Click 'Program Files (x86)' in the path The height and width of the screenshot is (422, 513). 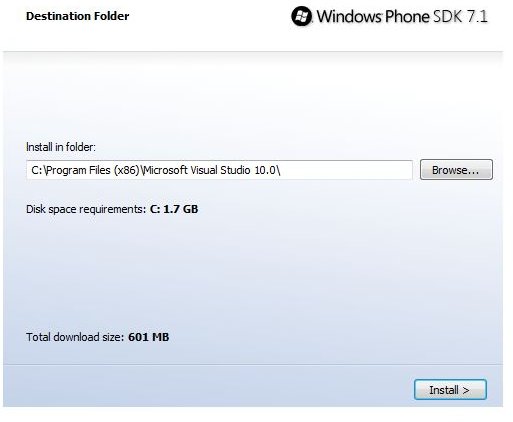(x=92, y=170)
